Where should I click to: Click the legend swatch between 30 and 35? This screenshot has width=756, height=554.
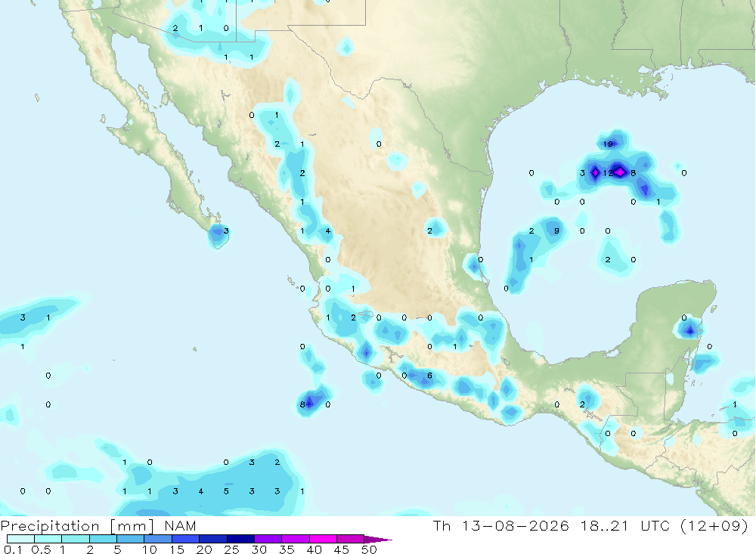[x=268, y=539]
